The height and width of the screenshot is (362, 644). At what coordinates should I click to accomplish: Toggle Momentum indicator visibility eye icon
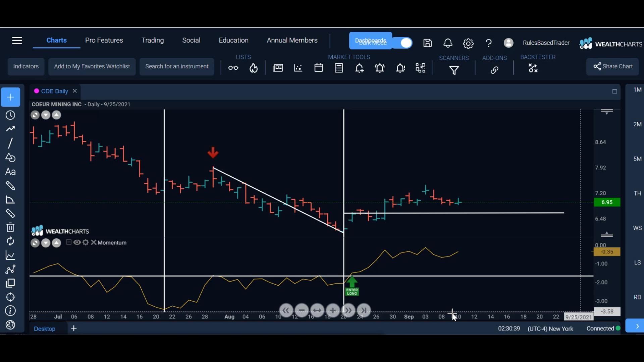click(x=77, y=242)
